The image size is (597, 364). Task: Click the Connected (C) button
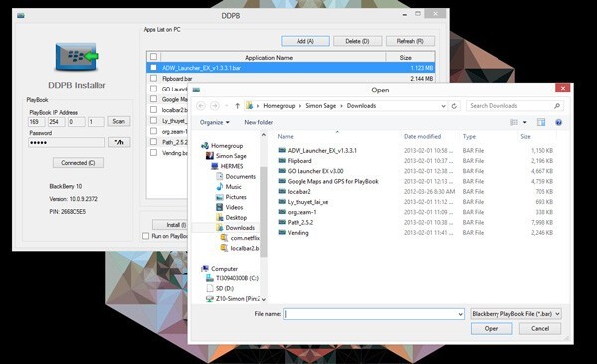coord(78,163)
